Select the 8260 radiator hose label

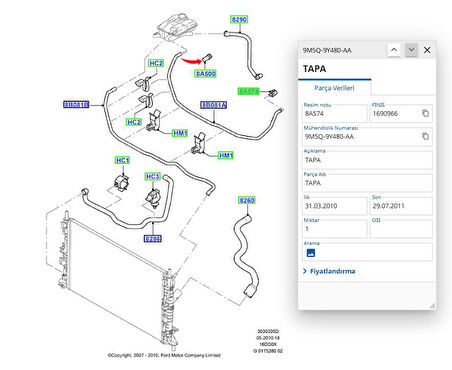[247, 200]
